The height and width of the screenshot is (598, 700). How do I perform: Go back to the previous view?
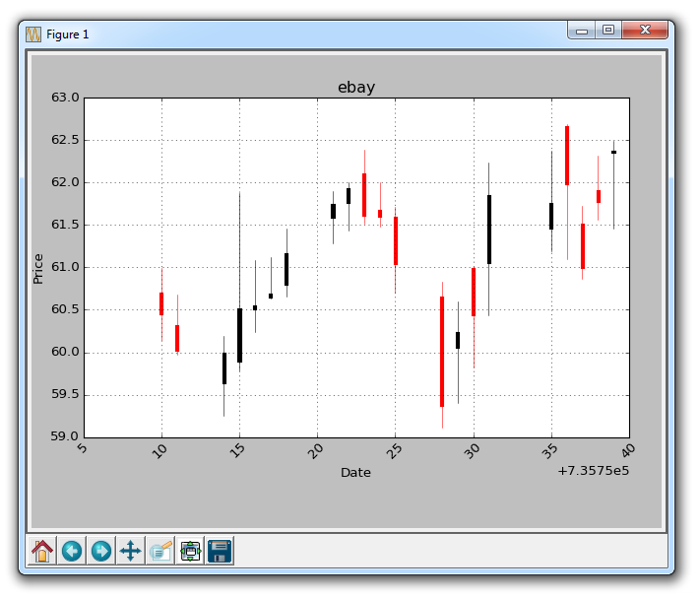click(x=72, y=551)
